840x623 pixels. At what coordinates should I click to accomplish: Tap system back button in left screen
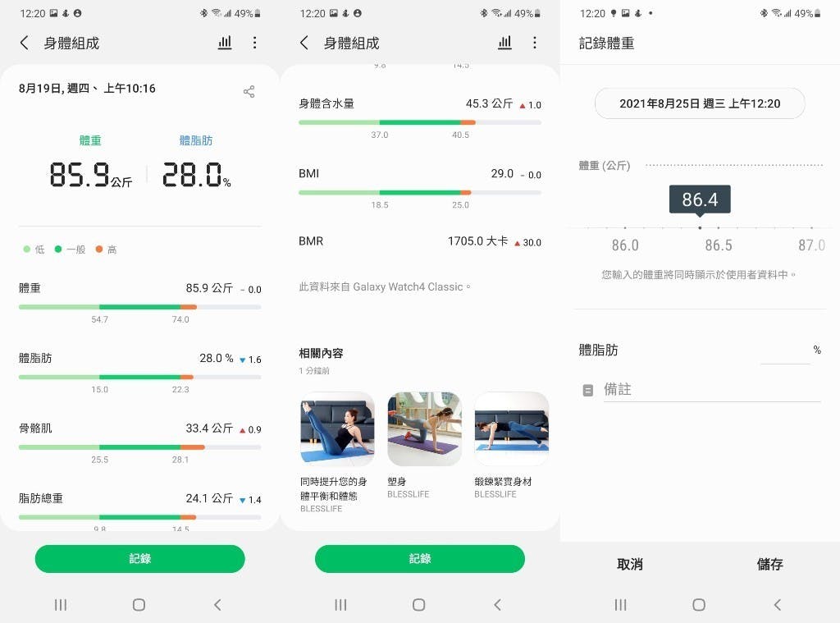[217, 605]
